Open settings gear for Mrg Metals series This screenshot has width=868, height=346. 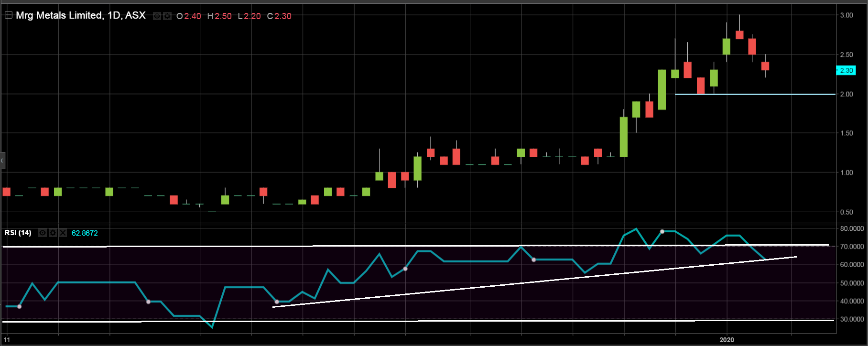(x=167, y=16)
